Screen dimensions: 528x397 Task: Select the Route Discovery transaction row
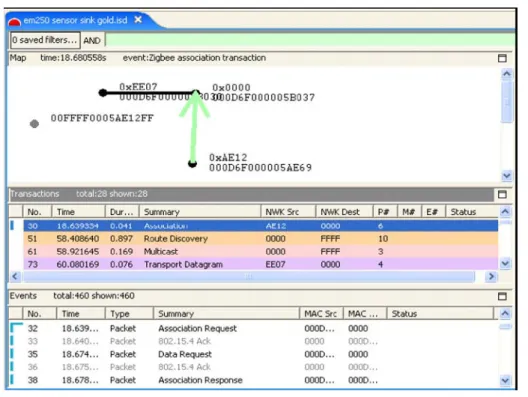[261, 238]
